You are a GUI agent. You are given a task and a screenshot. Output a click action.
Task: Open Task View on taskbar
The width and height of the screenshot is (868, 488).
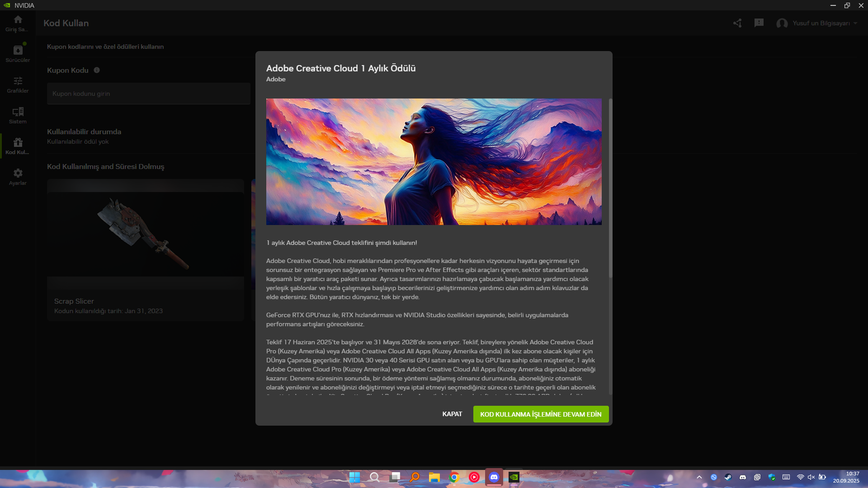coord(395,477)
